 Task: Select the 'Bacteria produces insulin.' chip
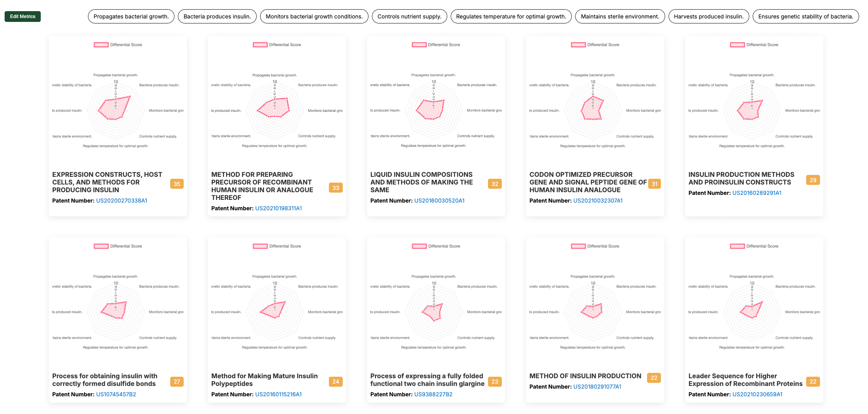pos(217,17)
